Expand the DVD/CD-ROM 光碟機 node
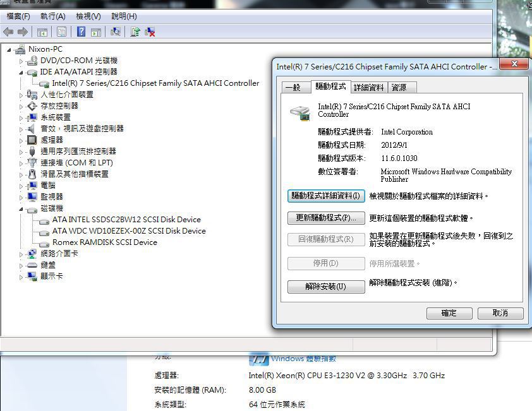532x411 pixels. tap(21, 61)
